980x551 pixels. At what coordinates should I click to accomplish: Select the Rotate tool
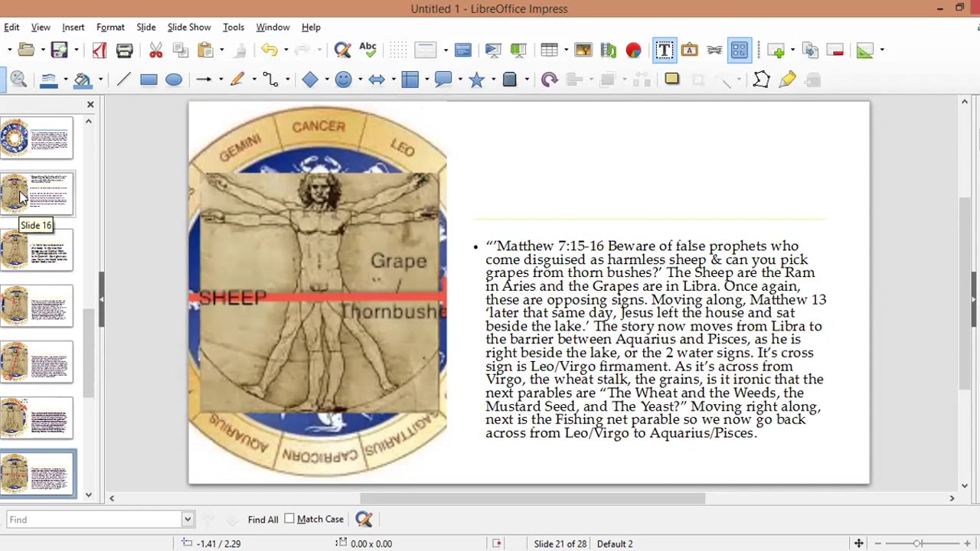549,80
